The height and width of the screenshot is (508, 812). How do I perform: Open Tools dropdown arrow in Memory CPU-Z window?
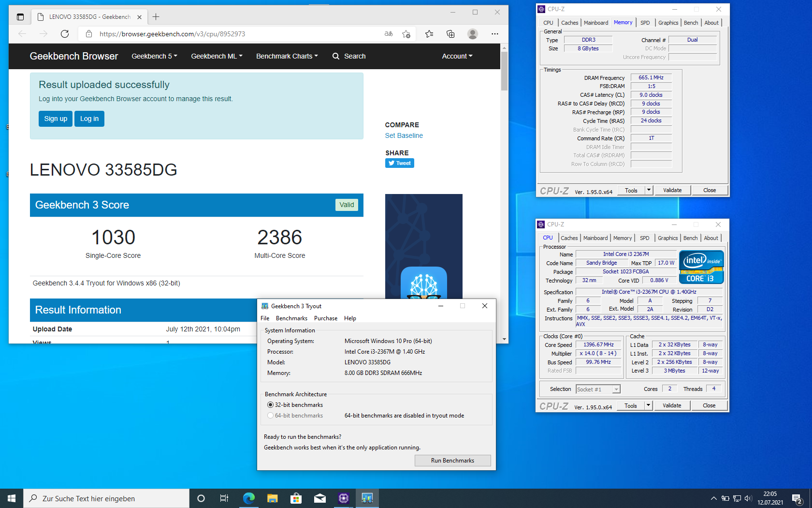point(649,190)
